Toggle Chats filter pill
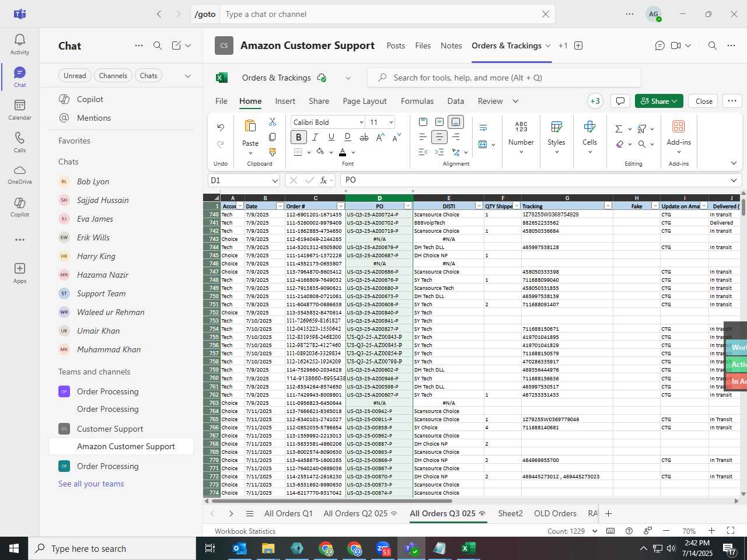 tap(148, 75)
